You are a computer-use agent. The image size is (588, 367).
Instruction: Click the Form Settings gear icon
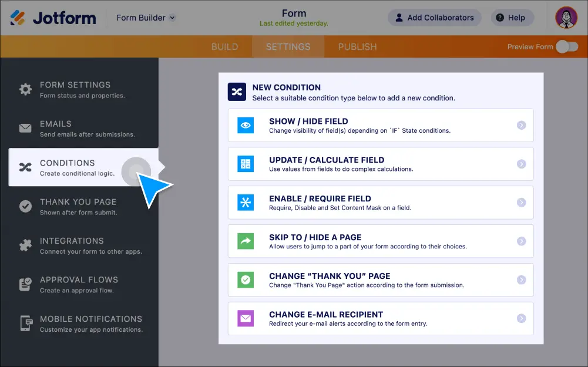(x=25, y=89)
